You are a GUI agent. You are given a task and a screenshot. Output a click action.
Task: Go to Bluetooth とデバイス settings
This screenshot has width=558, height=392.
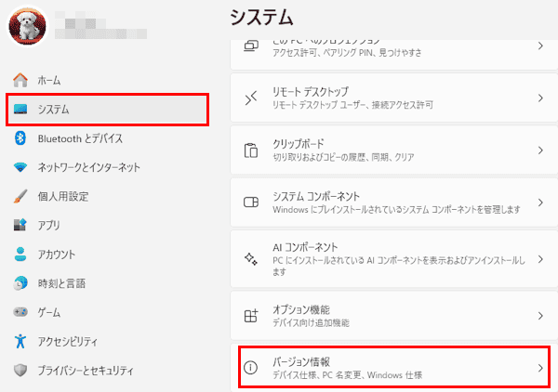coord(80,138)
